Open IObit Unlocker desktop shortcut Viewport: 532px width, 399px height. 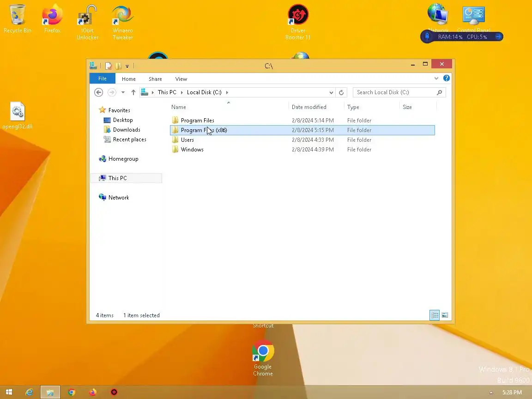88,22
